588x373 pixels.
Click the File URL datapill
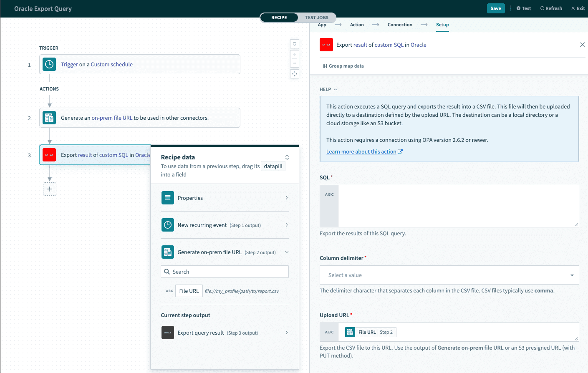[189, 291]
